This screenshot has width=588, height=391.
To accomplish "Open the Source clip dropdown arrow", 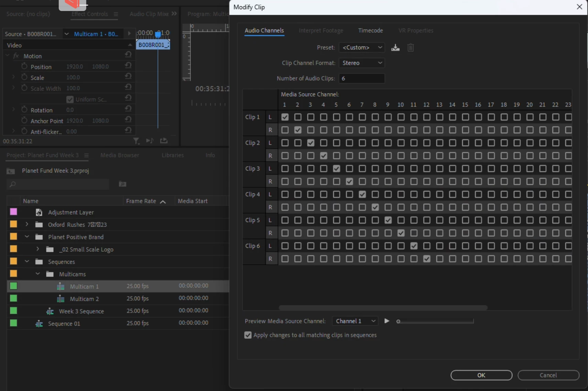I will [x=66, y=34].
